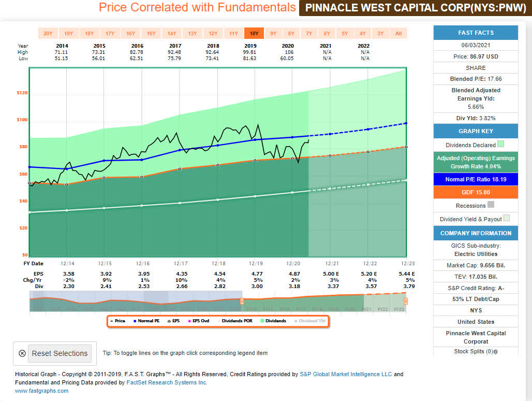Select the 20Y time range tab
Viewport: 532px width, 401px height.
click(x=48, y=33)
